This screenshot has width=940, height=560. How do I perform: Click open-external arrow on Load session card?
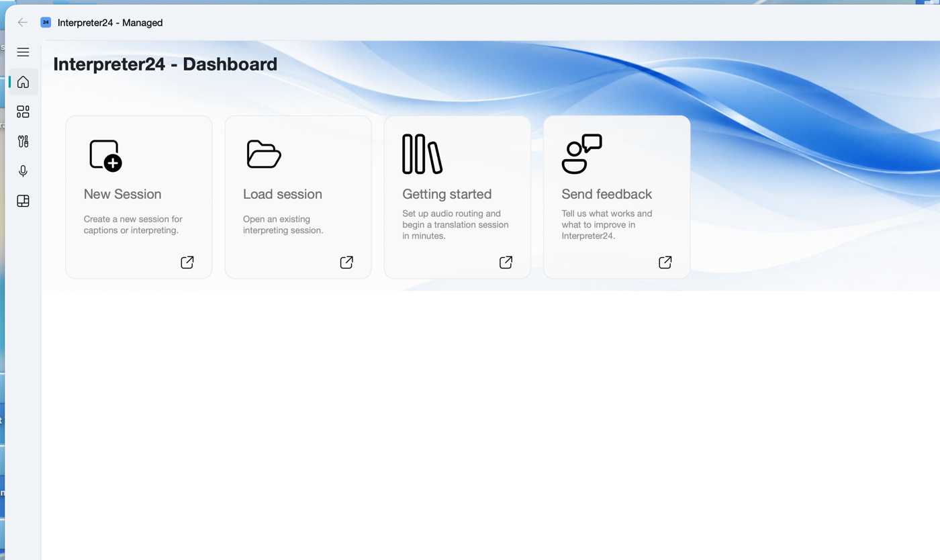(346, 263)
